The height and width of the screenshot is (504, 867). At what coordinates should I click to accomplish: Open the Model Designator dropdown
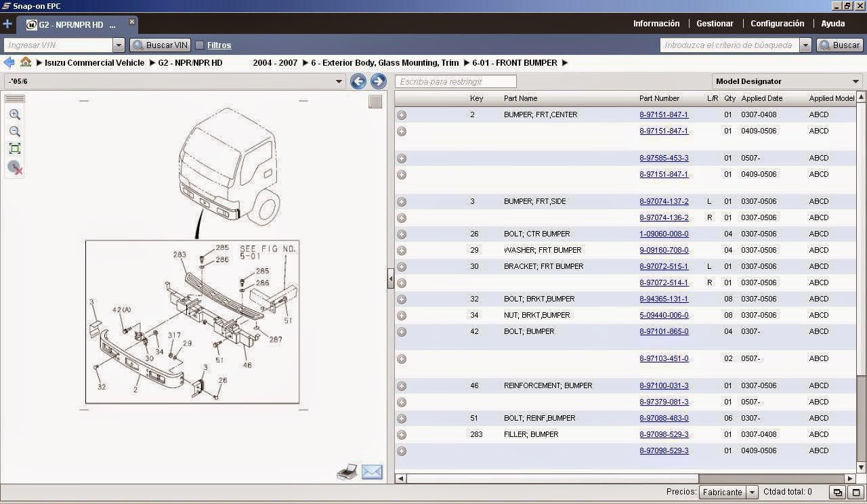pyautogui.click(x=787, y=81)
